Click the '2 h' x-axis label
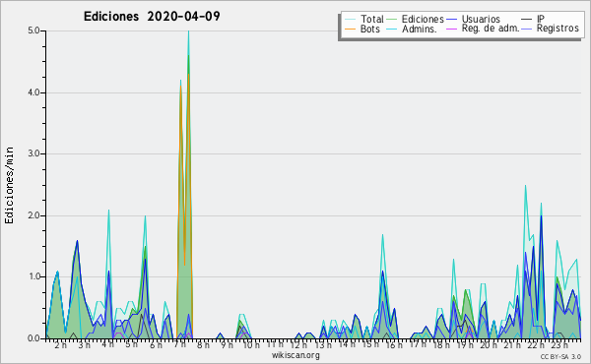Image resolution: width=591 pixels, height=364 pixels. tap(60, 345)
